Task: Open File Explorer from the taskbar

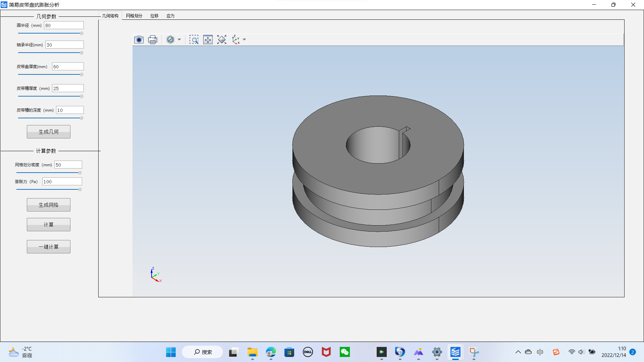Action: [252, 352]
